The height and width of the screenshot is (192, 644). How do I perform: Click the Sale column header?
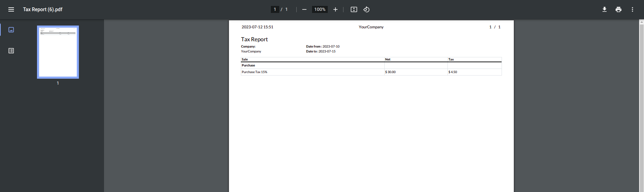pyautogui.click(x=245, y=59)
